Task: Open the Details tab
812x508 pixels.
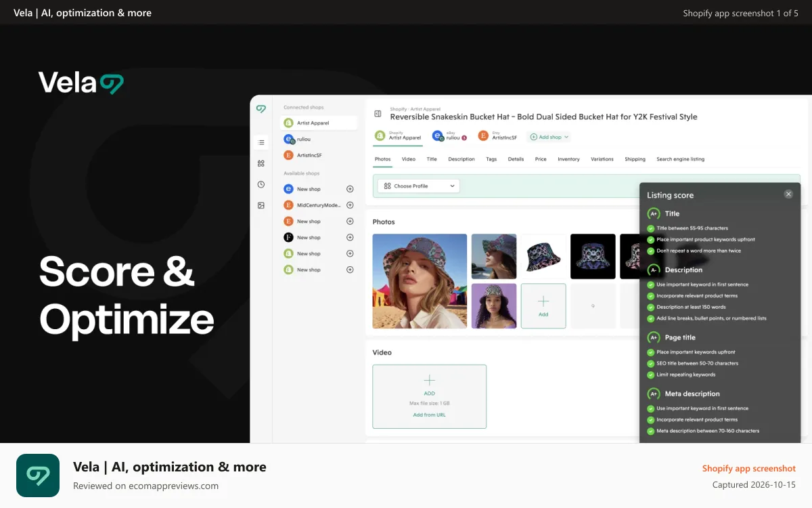Action: pyautogui.click(x=516, y=159)
